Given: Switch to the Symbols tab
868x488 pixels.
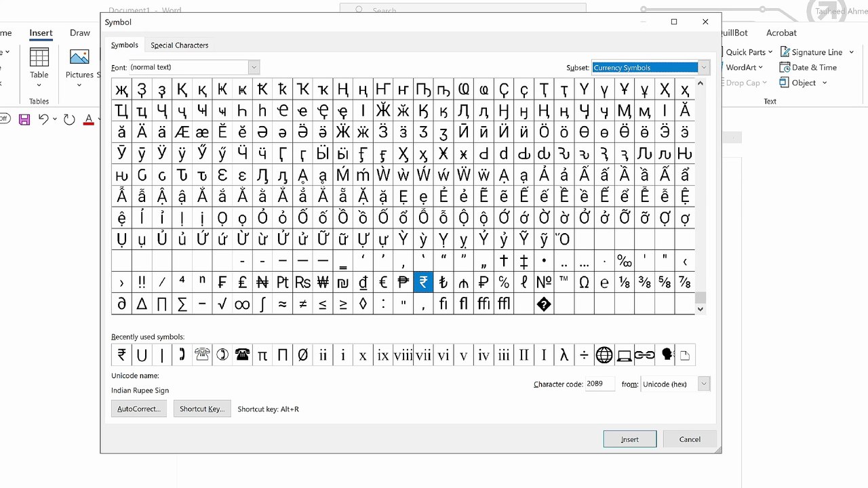Looking at the screenshot, I should [125, 45].
